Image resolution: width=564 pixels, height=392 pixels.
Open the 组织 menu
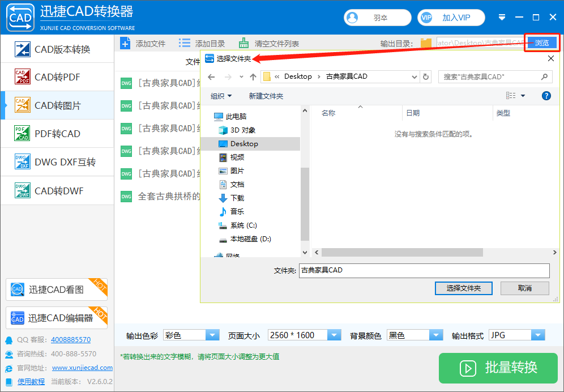[221, 96]
